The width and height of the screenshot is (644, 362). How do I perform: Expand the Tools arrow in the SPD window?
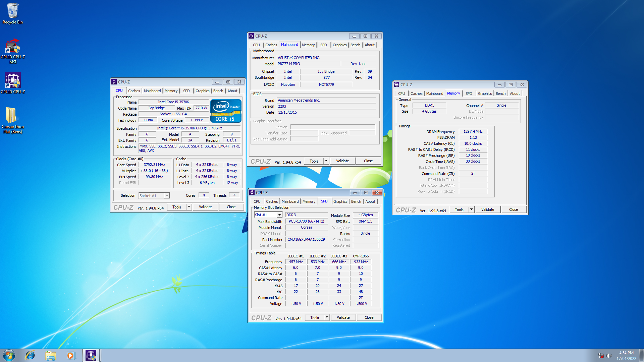[327, 317]
